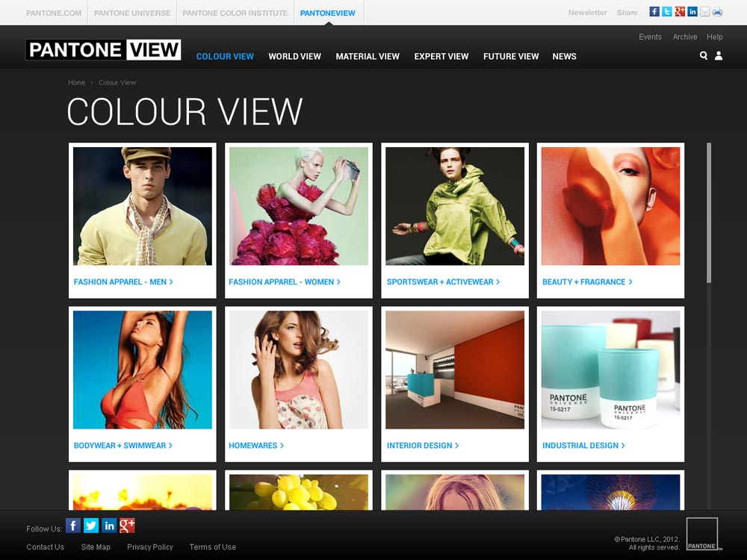Open the Help link

tap(715, 37)
